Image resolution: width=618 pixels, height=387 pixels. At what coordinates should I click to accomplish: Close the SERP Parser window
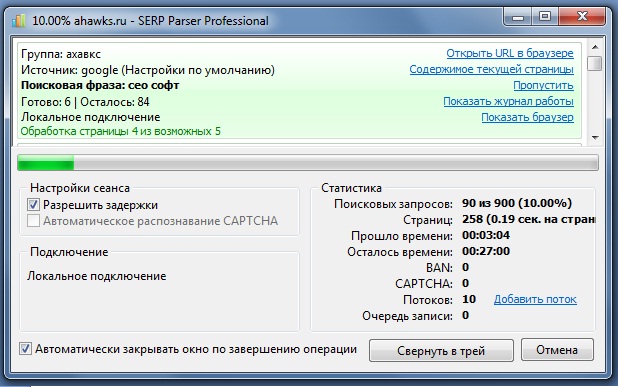(x=581, y=17)
